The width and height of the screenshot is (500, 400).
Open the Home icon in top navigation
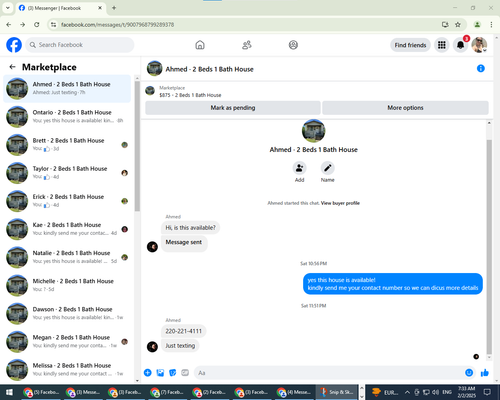tap(200, 45)
